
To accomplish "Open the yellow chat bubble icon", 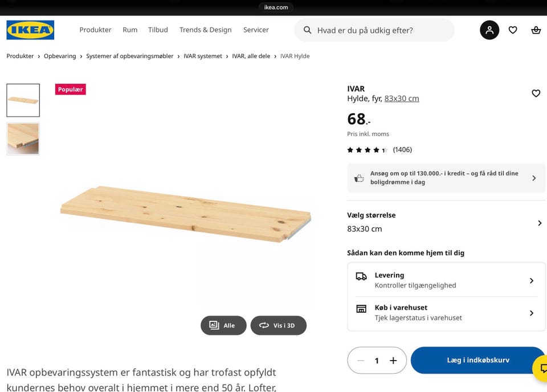I will tap(541, 367).
